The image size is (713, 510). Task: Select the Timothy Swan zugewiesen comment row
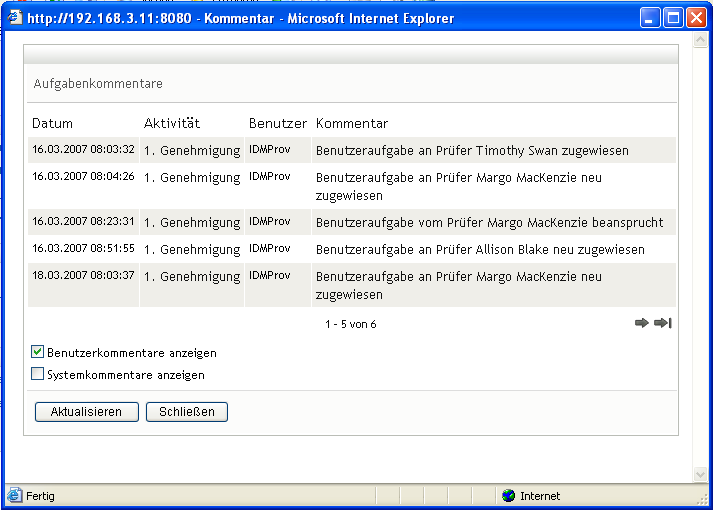coord(352,150)
